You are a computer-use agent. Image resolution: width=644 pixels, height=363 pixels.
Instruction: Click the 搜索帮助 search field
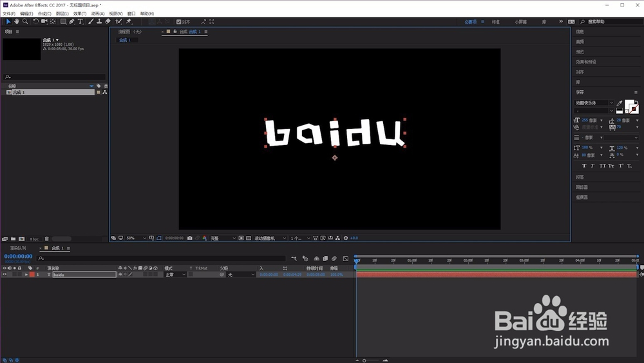(x=612, y=22)
